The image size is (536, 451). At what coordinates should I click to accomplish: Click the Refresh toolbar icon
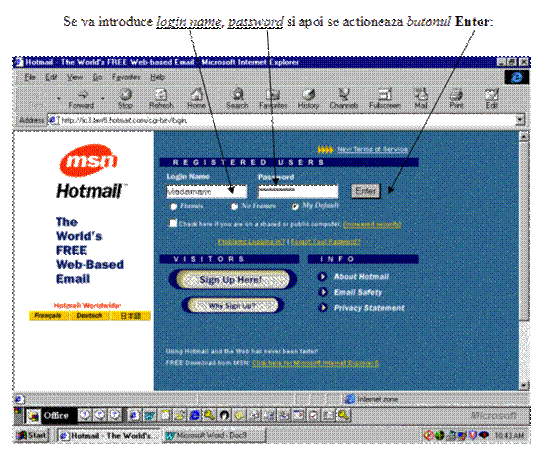[161, 99]
